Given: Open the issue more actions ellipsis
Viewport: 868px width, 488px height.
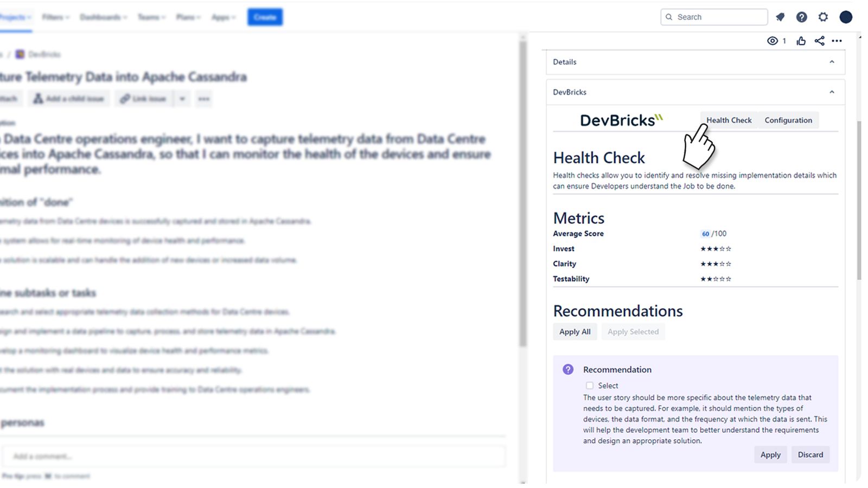Looking at the screenshot, I should pos(837,41).
